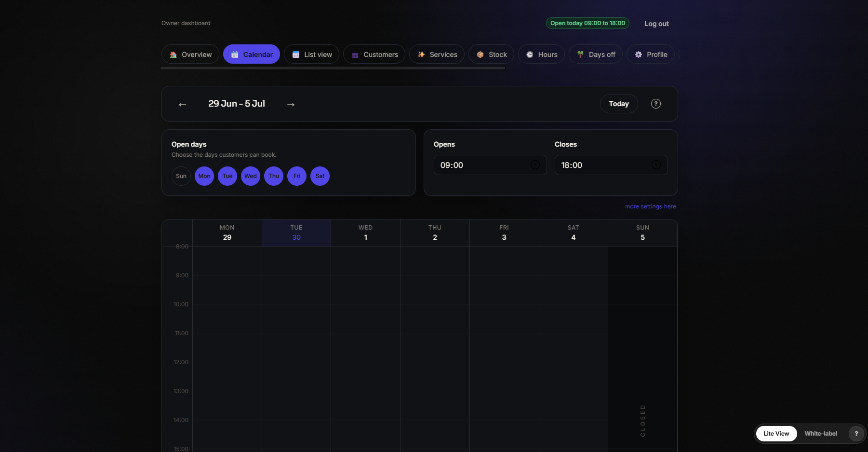This screenshot has height=452, width=868.
Task: Go to next week with right arrow
Action: [291, 104]
